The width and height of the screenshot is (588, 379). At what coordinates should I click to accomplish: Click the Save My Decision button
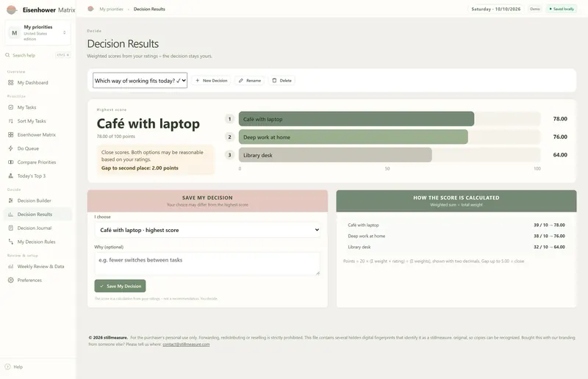point(120,286)
